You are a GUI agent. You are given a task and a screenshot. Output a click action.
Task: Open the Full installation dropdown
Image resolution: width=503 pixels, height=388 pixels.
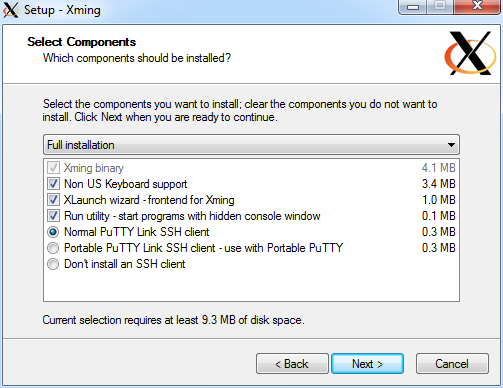click(251, 145)
